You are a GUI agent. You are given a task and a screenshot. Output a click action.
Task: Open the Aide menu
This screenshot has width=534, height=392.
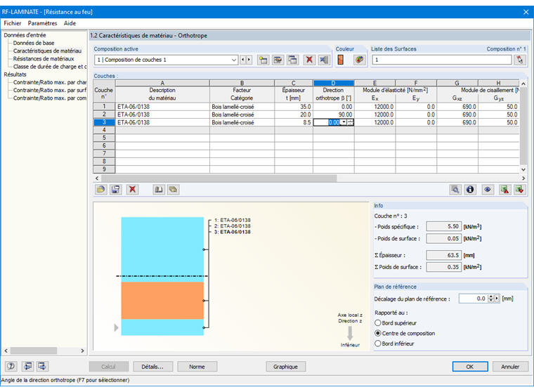click(70, 23)
